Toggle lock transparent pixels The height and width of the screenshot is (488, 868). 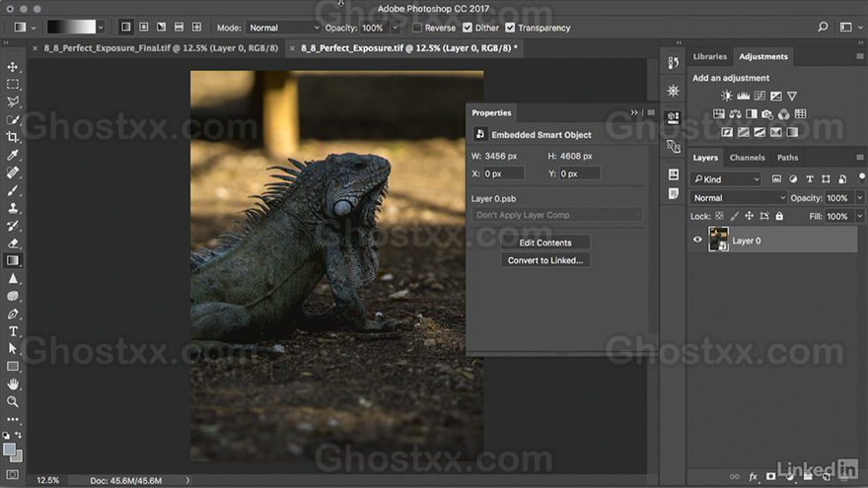719,216
